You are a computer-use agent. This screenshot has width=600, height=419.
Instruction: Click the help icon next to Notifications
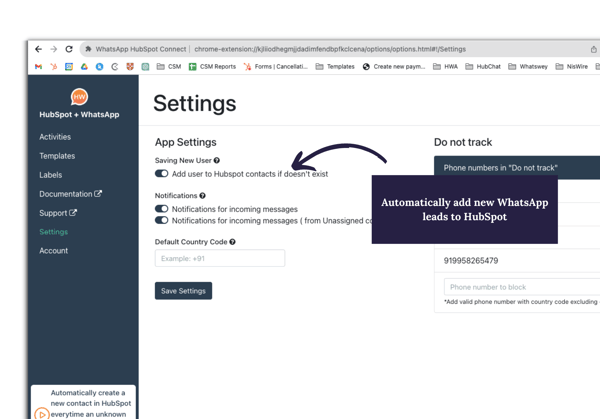pyautogui.click(x=202, y=196)
